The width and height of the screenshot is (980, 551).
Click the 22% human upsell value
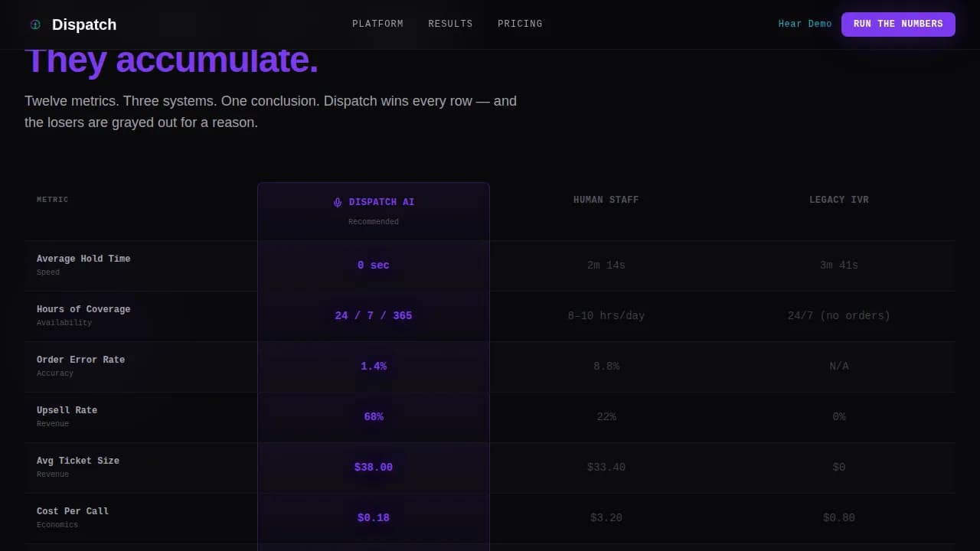click(606, 417)
